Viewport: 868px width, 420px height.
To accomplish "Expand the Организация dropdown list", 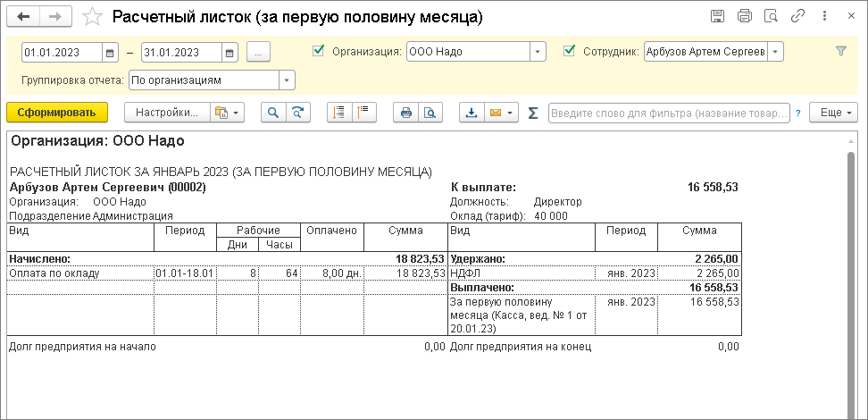I will (x=538, y=52).
